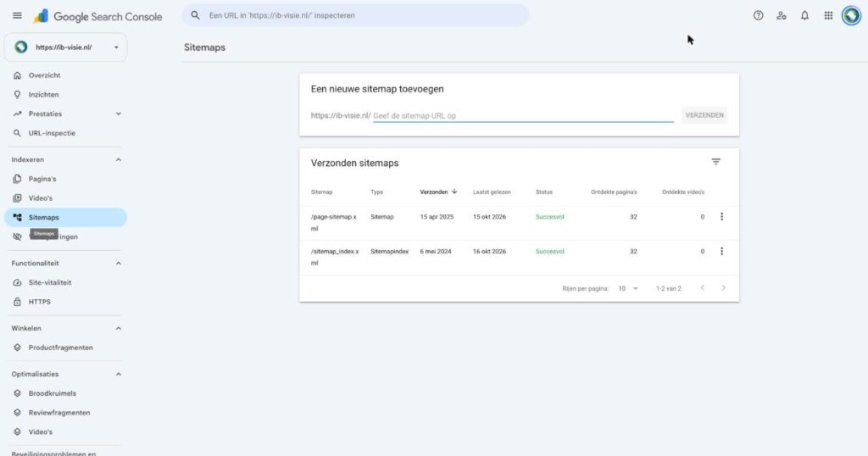Click the Sitemaps tree icon

(x=17, y=218)
